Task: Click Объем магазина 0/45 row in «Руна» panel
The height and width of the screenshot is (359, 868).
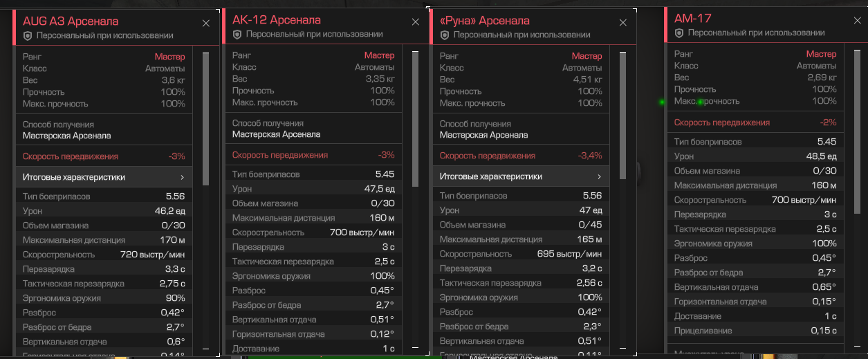Action: (x=521, y=225)
